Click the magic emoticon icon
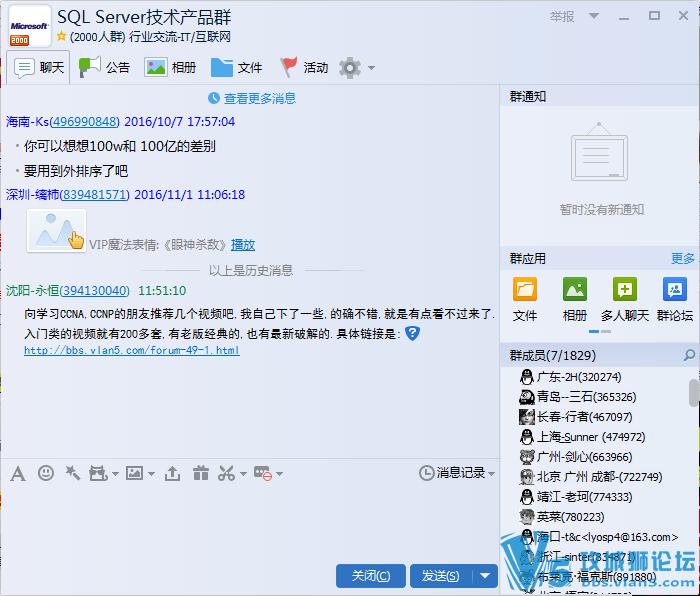The image size is (700, 596). tap(72, 473)
